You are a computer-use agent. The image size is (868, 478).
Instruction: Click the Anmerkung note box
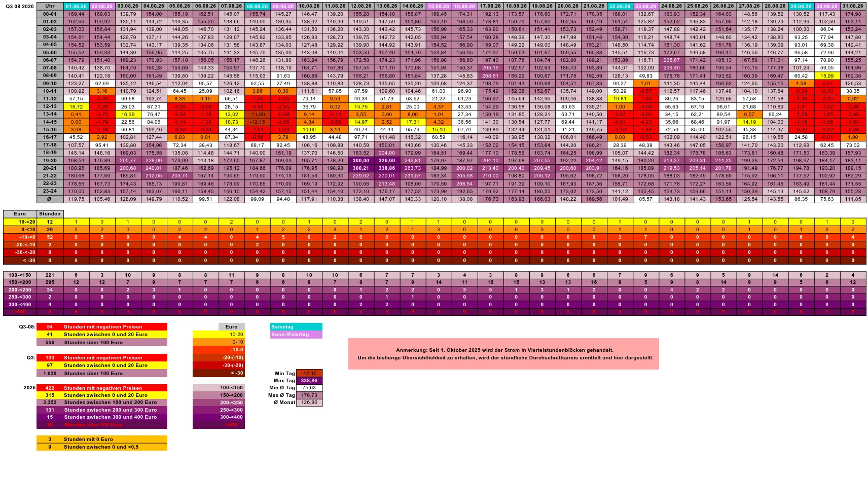503,354
